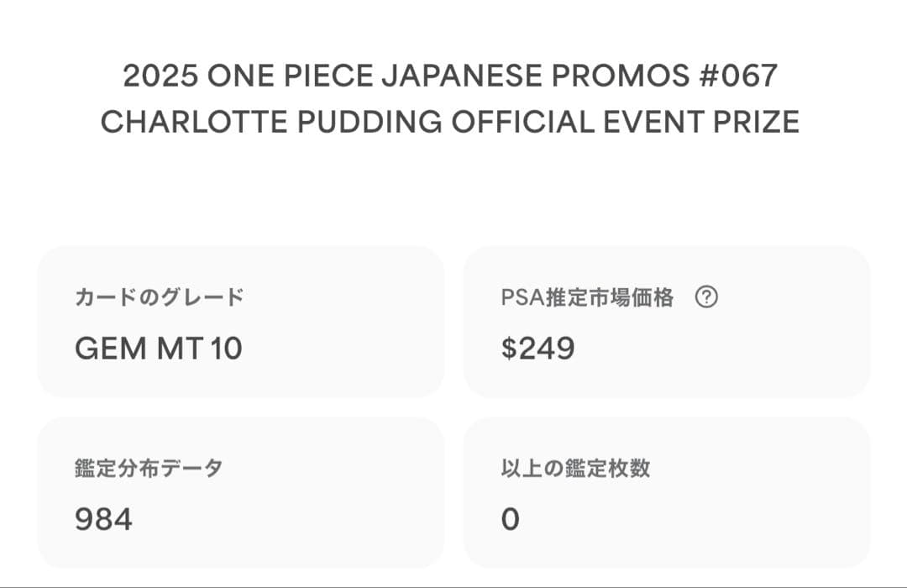Click the words EVENT PRIZE in the title
Image resolution: width=907 pixels, height=588 pixels.
(x=701, y=122)
